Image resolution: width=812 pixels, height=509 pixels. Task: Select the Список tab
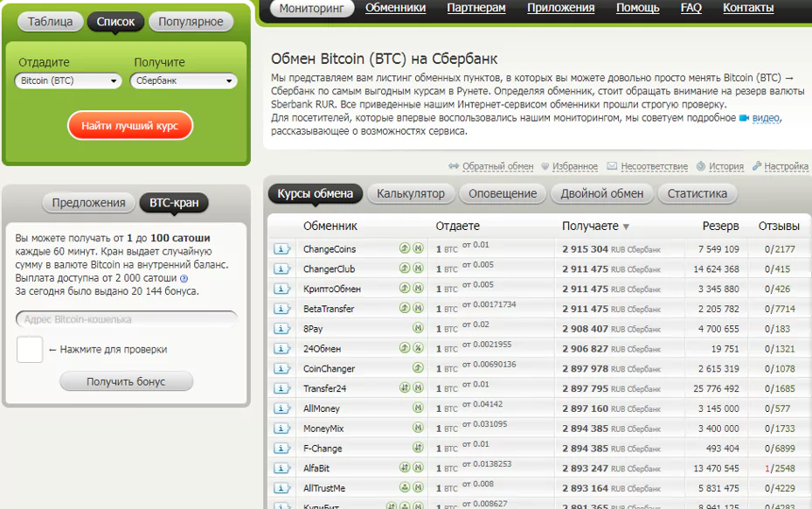(x=115, y=22)
